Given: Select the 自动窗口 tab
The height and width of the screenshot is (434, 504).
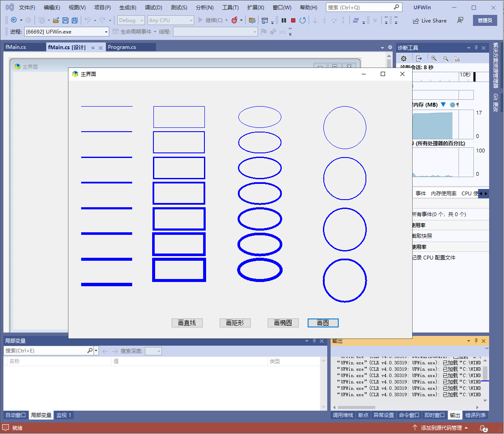Looking at the screenshot, I should tap(15, 415).
